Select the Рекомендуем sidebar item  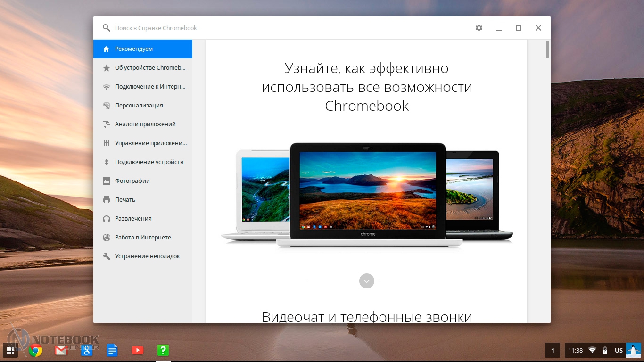[142, 49]
